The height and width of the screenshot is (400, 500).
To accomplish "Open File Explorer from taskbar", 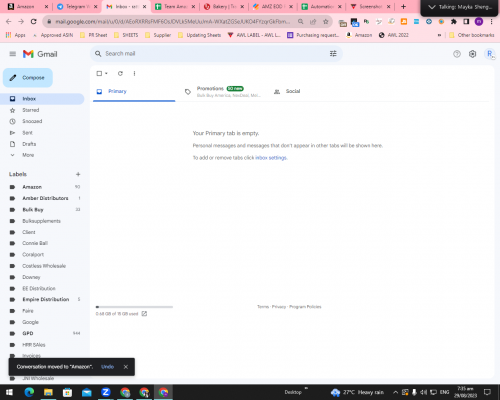I will click(48, 392).
